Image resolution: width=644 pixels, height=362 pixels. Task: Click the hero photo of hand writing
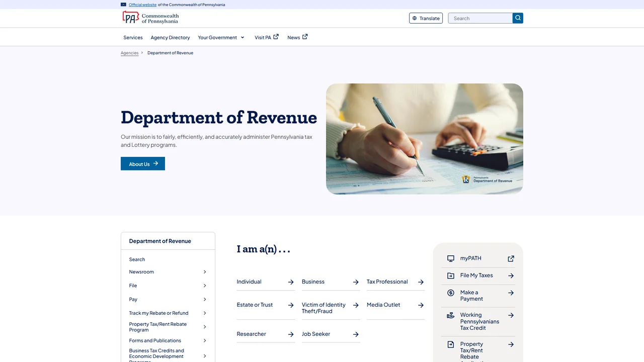tap(425, 139)
